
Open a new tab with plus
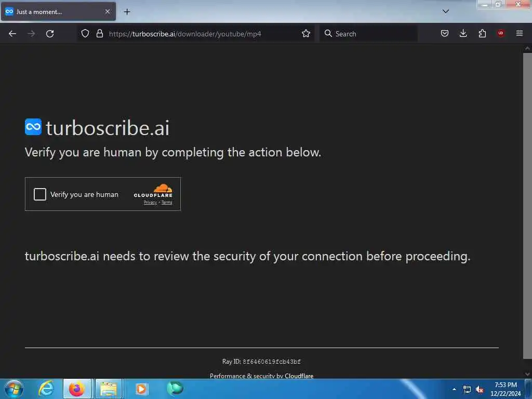click(x=127, y=12)
